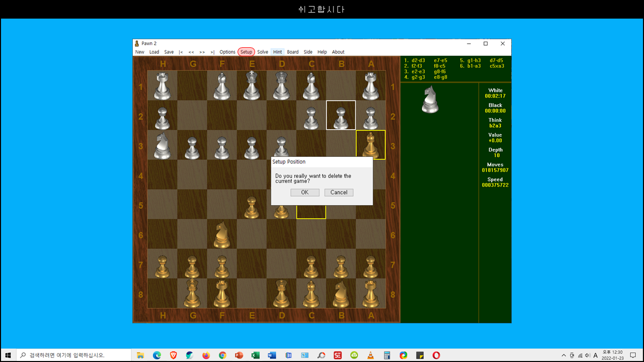Click move d2-d3 in the move list
This screenshot has width=644, height=362.
[418, 60]
